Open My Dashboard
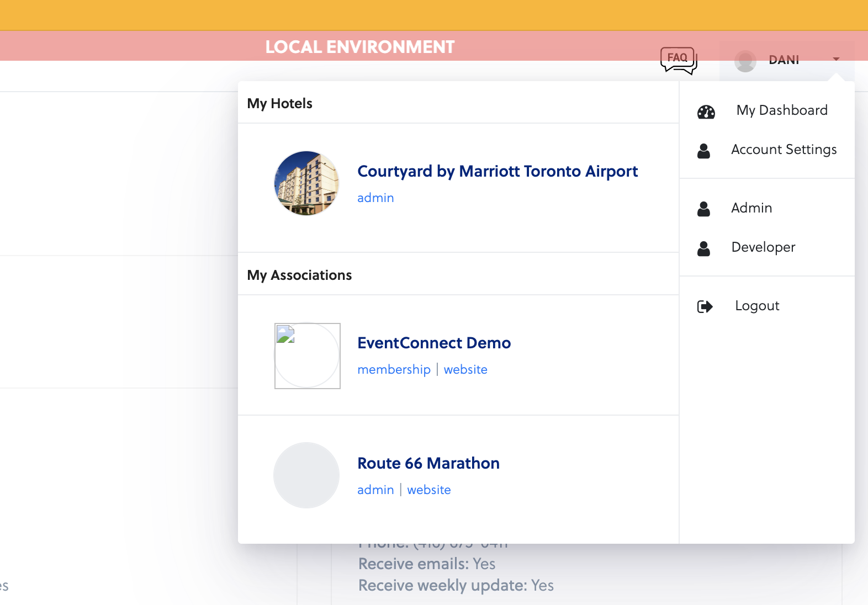868x605 pixels. (x=782, y=110)
